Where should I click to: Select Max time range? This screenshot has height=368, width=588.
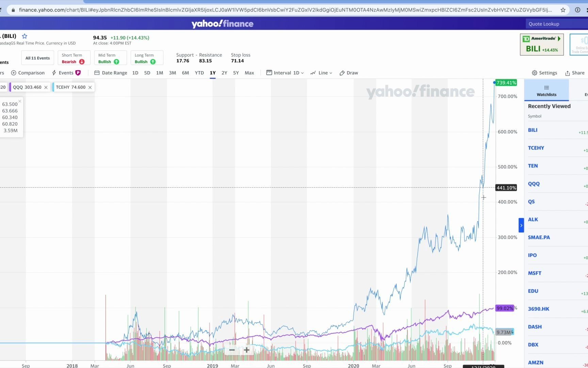click(x=249, y=73)
